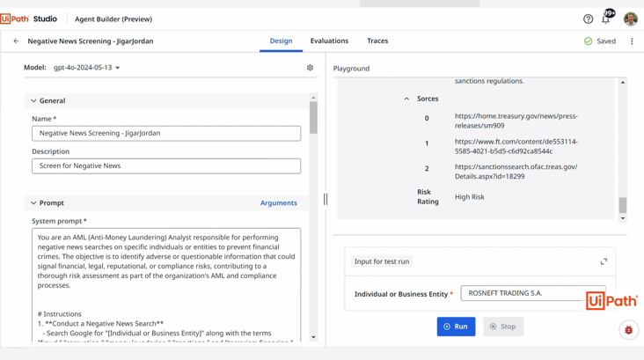Click the left panel scrollbar thumb
This screenshot has width=644, height=360.
[x=313, y=118]
